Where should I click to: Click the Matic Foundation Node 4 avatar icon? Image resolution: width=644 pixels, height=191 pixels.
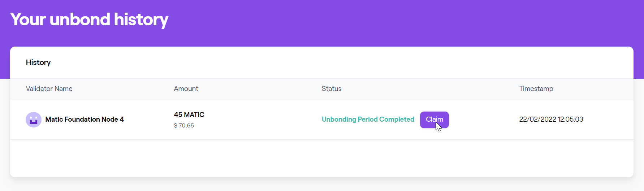[x=34, y=120]
